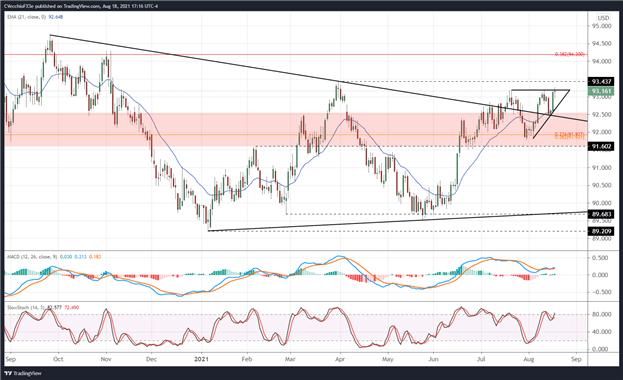Screen dimensions: 623x380
Task: Select the Apr label on time axis
Action: (x=340, y=359)
